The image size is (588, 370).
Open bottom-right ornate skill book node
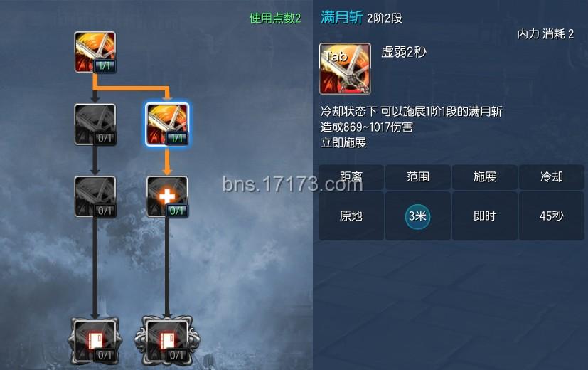point(167,341)
